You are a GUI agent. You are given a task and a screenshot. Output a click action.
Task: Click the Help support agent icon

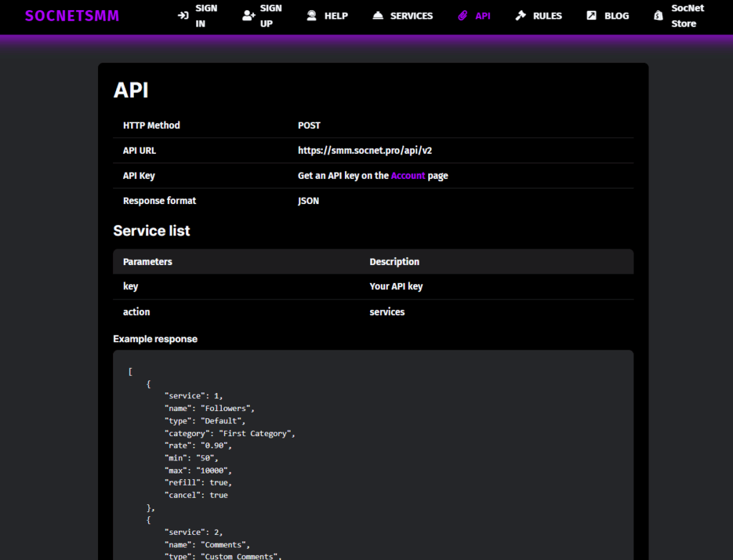coord(311,16)
